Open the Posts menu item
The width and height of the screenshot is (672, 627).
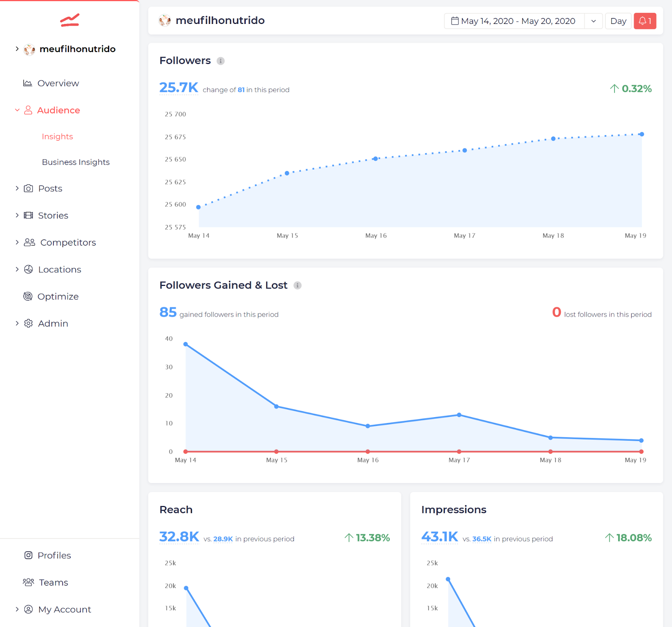(50, 188)
